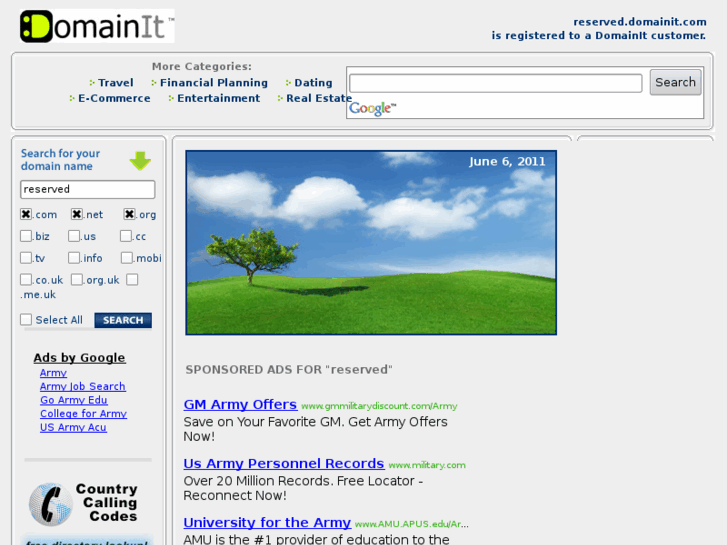Click the SPONSORED ADS FOR "reserved" heading
The width and height of the screenshot is (727, 545).
tap(289, 370)
